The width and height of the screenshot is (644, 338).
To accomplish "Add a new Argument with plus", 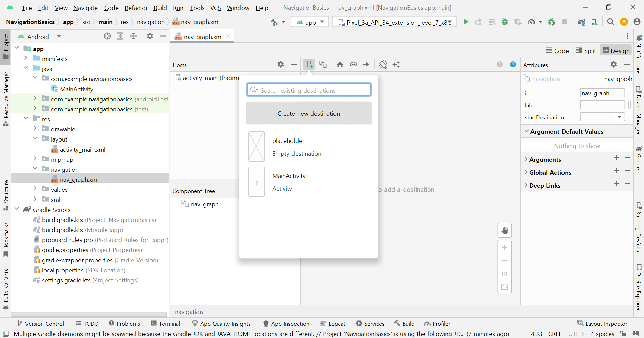I will tap(616, 158).
